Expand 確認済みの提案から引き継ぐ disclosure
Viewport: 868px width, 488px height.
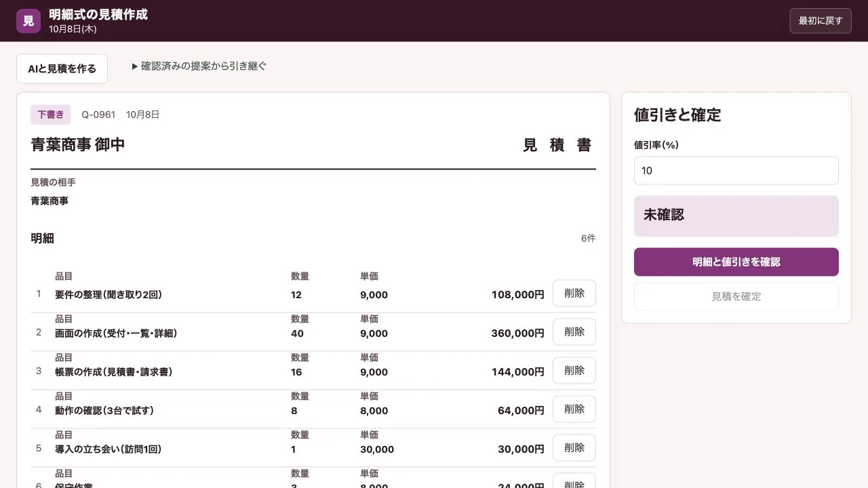pos(199,66)
